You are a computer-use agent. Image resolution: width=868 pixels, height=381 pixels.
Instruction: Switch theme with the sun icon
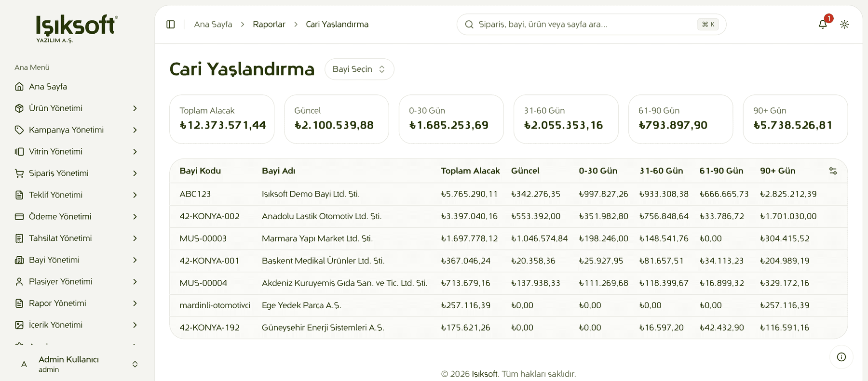(x=844, y=24)
